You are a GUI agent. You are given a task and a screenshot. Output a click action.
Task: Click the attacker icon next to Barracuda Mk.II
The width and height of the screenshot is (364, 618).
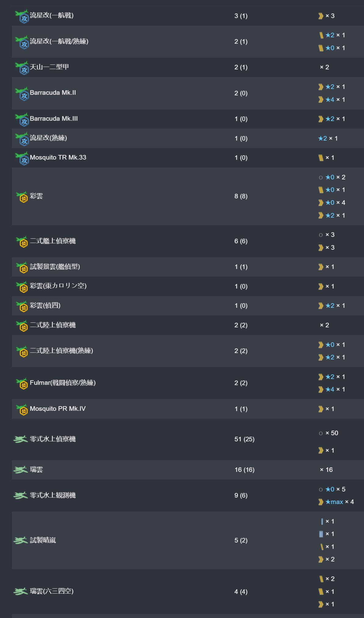click(x=22, y=93)
